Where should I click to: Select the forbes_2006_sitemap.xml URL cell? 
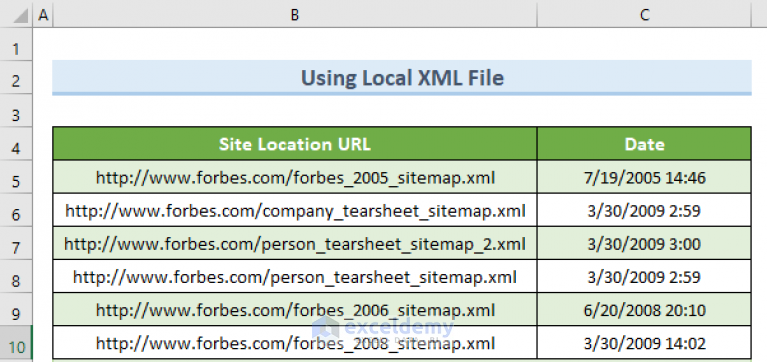pos(294,310)
